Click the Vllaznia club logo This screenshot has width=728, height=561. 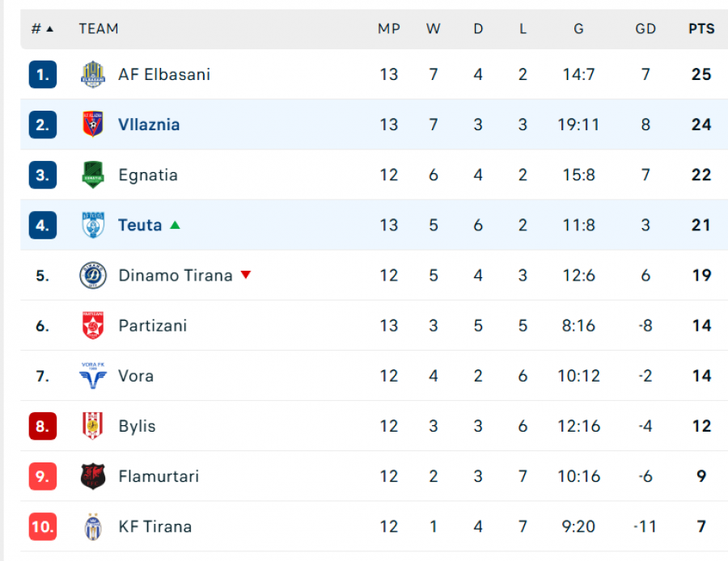pos(93,124)
